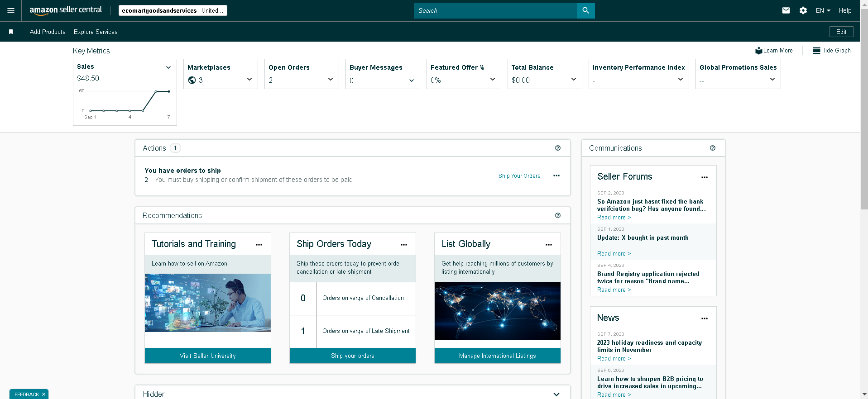
Task: Click the List Globally world map image
Action: [x=498, y=311]
